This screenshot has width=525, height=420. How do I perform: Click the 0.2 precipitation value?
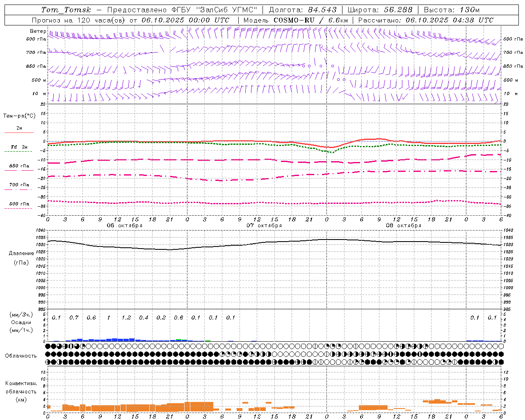[161, 318]
